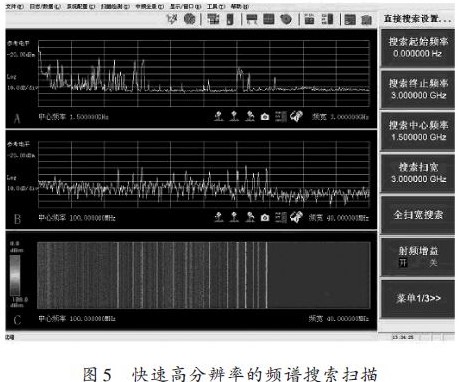Open the 工具 menu
460x382 pixels.
216,6
